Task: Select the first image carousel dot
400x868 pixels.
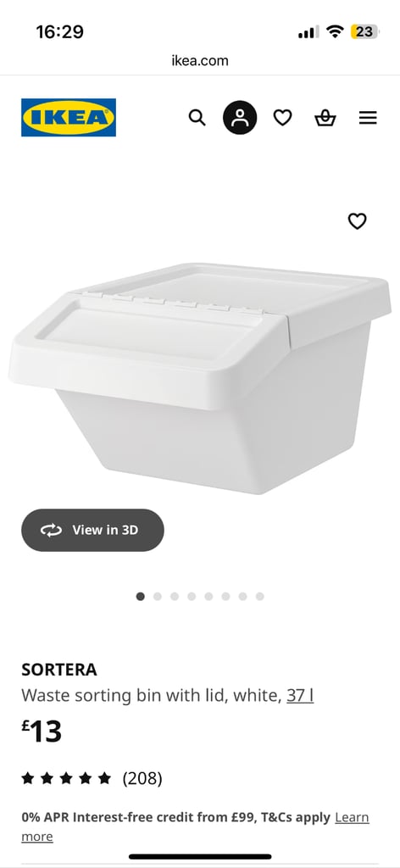Action: 141,596
